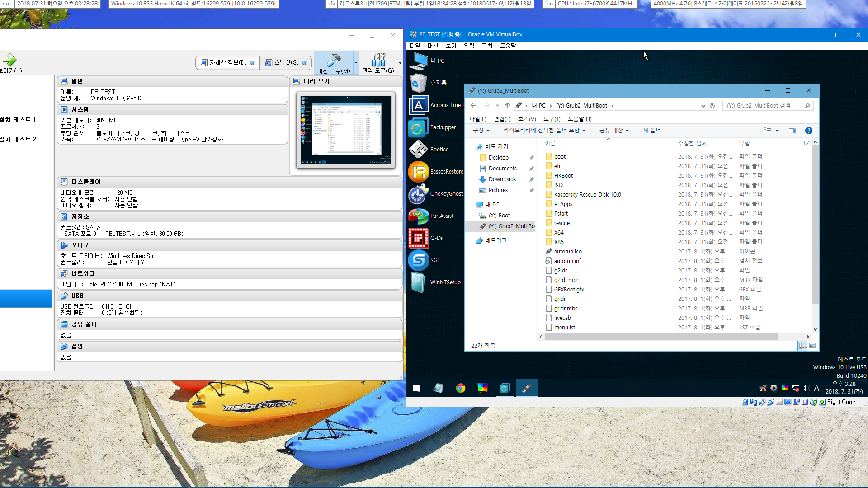
Task: Switch Explorer to details view in status bar
Action: point(803,346)
